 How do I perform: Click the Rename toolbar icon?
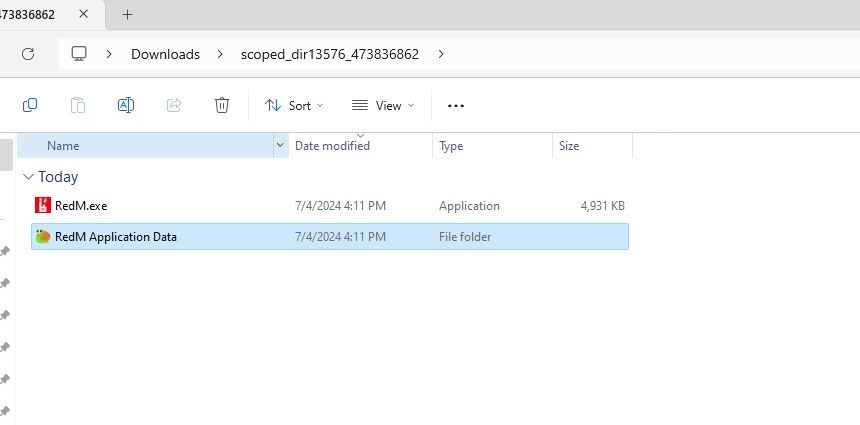(x=126, y=105)
